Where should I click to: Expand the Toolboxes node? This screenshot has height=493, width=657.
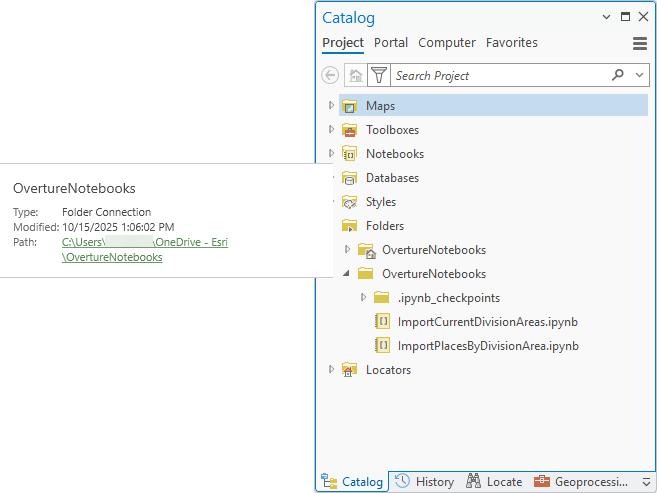[331, 129]
